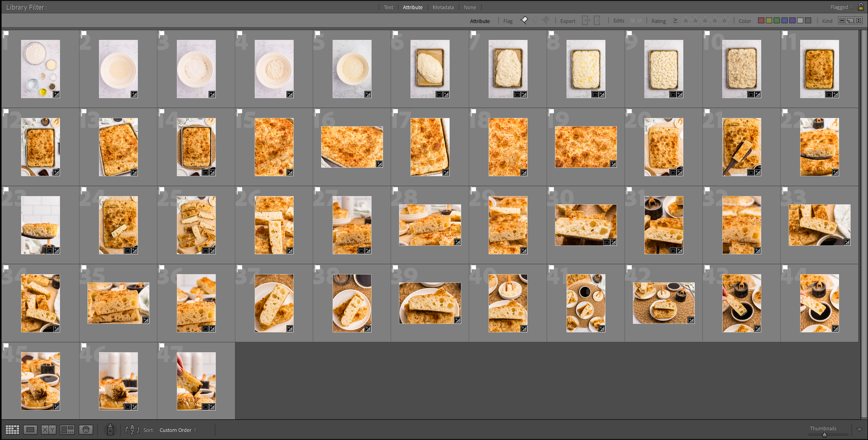Open Survey view from the toolbar
The height and width of the screenshot is (440, 868).
coord(67,430)
